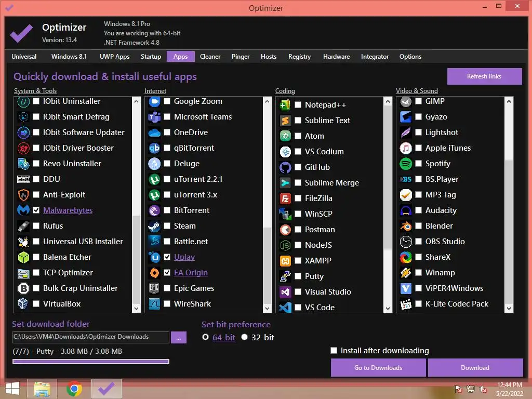Open Chrome from the taskbar
This screenshot has height=399, width=532.
[x=74, y=389]
